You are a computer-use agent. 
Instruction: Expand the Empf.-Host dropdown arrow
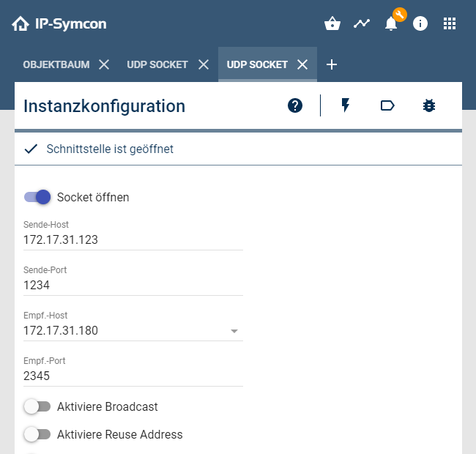click(x=234, y=331)
